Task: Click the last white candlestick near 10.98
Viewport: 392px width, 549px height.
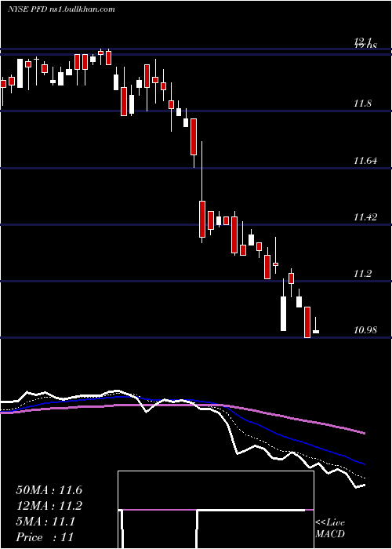Action: 316,331
